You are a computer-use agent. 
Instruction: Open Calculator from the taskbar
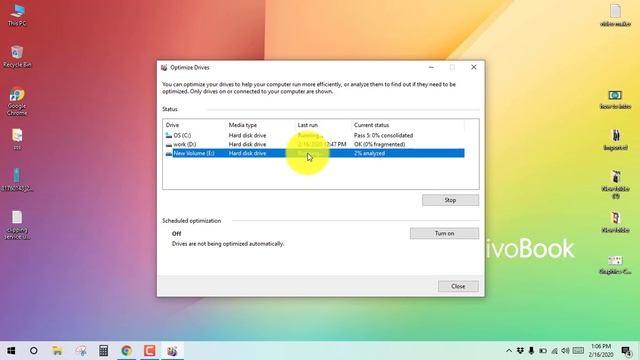click(x=103, y=351)
